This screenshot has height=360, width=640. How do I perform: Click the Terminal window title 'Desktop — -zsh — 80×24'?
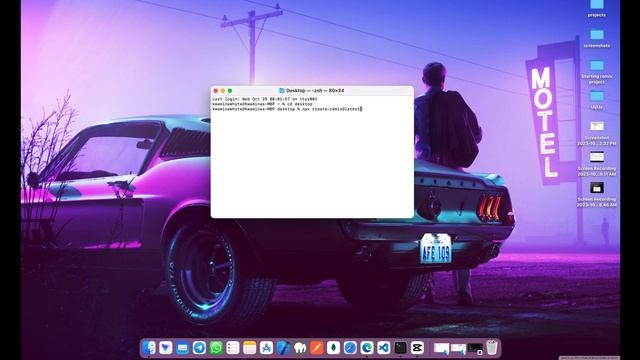315,91
